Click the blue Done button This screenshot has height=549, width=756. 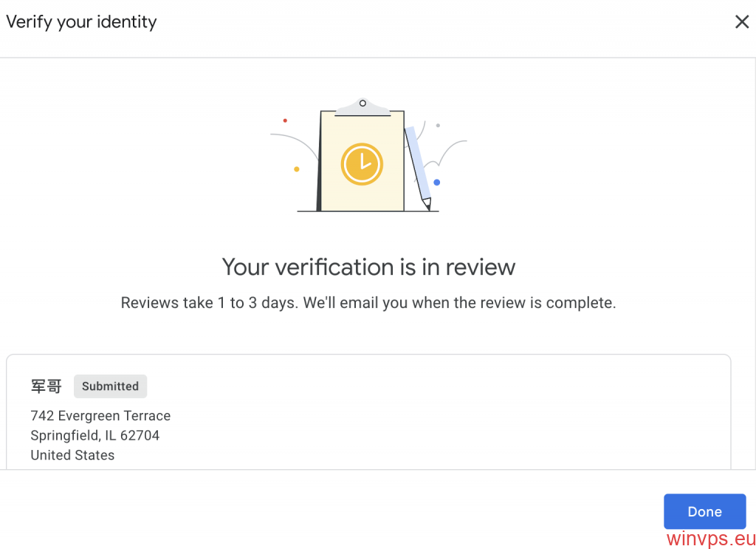click(704, 511)
